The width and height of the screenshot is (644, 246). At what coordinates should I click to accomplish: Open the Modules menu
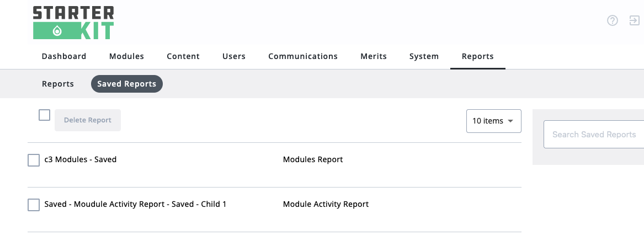coord(126,56)
